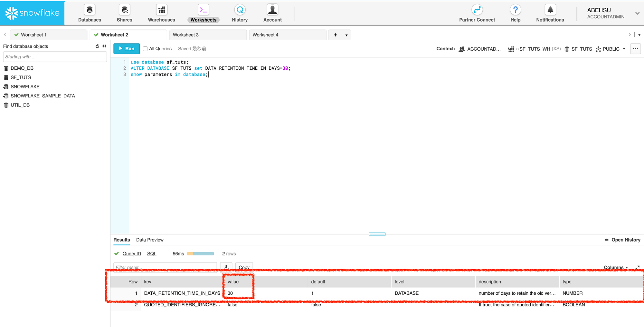The image size is (644, 327).
Task: Open the Shares icon
Action: [x=124, y=10]
